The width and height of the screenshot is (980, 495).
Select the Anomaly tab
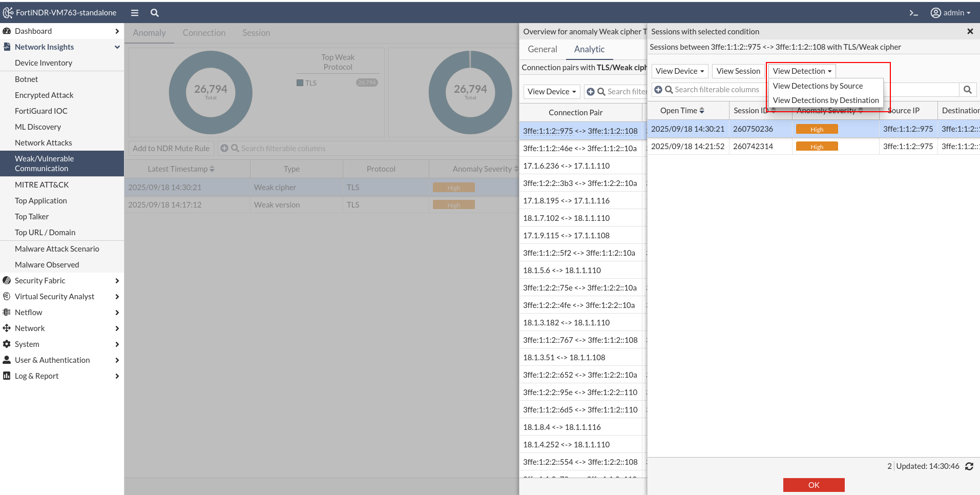pos(149,33)
